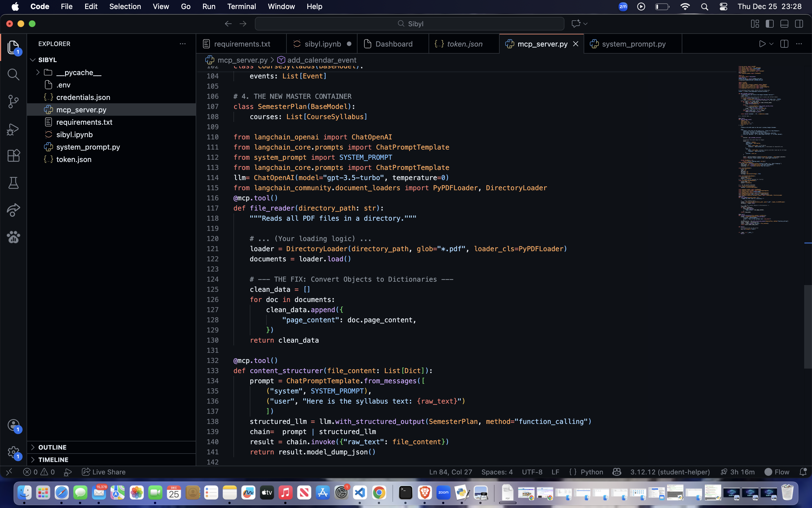Click the Spaces: 4 indentation setting

click(x=497, y=472)
